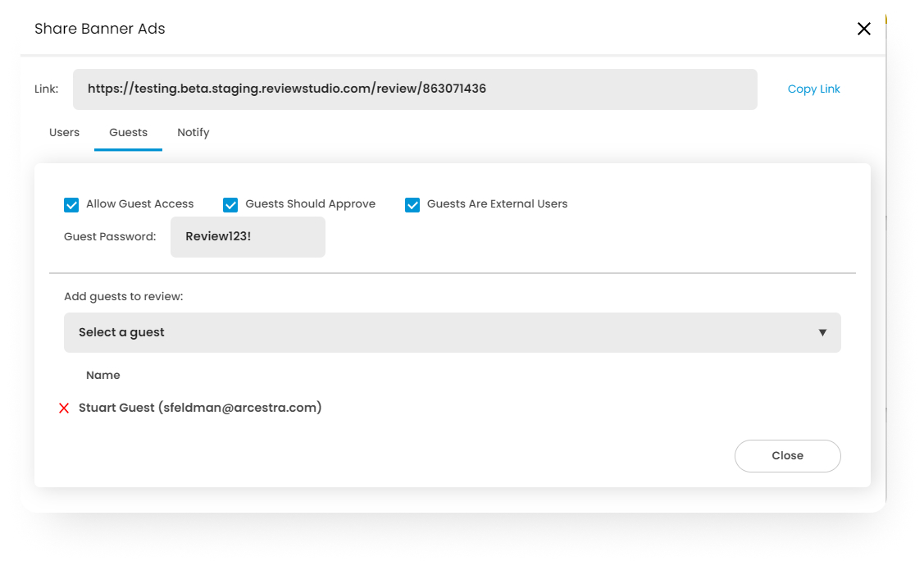Switch to the Users tab
The width and height of the screenshot is (924, 566).
(x=65, y=132)
